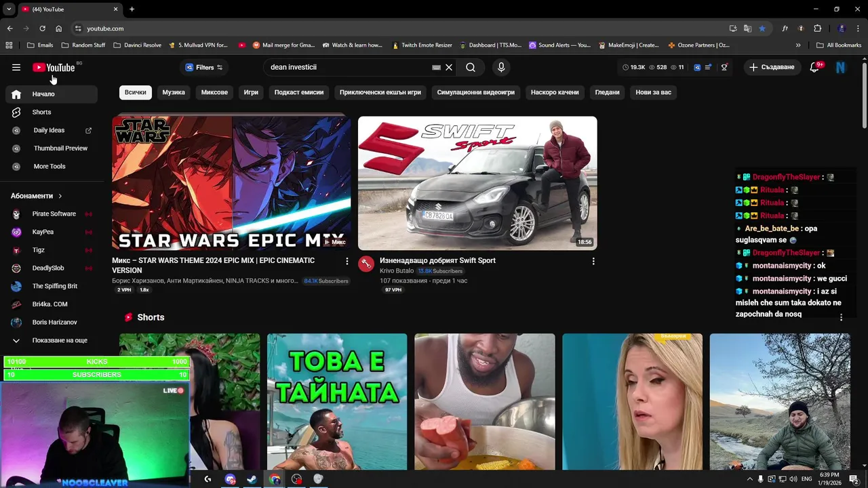Open Steam from taskbar

click(x=252, y=479)
